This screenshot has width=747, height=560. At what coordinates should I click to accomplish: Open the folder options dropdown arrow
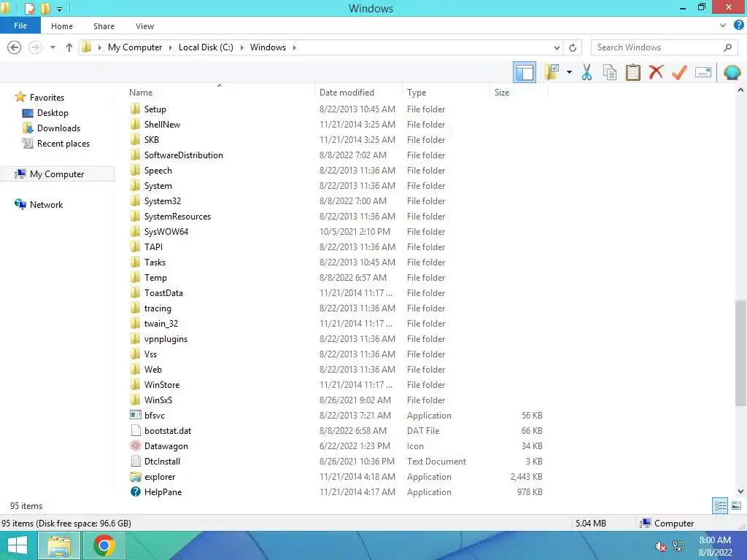pyautogui.click(x=569, y=72)
